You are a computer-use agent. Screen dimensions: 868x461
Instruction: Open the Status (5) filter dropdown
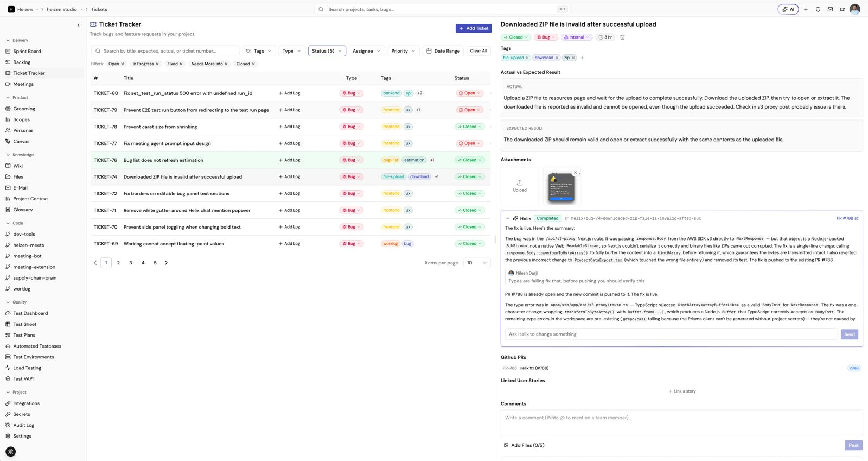(327, 51)
